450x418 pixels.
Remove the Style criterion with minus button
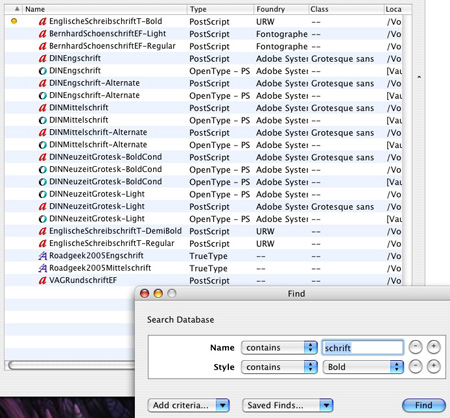415,367
